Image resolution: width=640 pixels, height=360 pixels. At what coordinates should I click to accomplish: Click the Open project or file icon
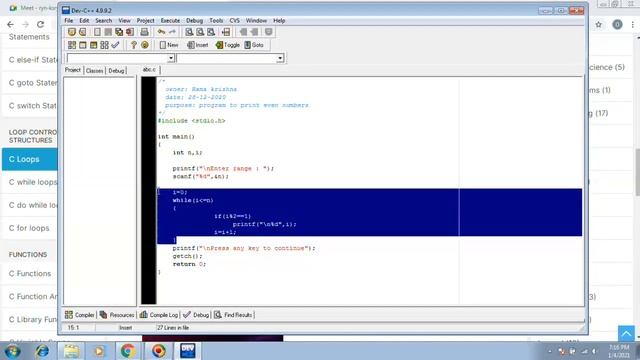pos(83,32)
